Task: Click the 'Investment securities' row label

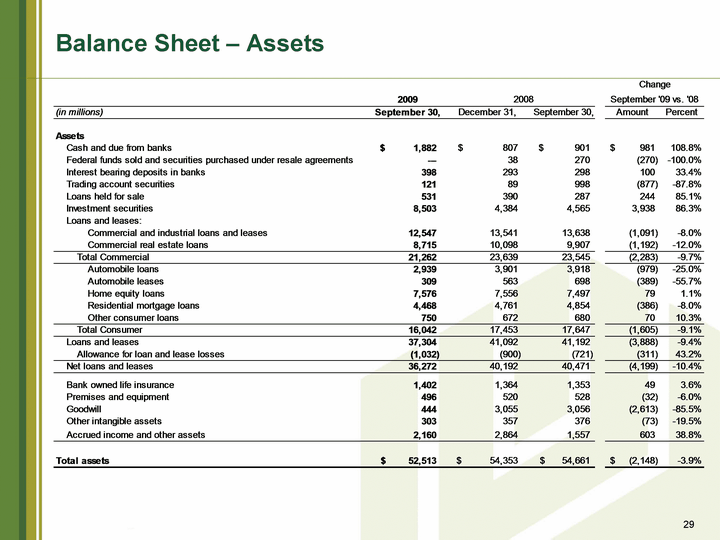Action: click(x=110, y=208)
